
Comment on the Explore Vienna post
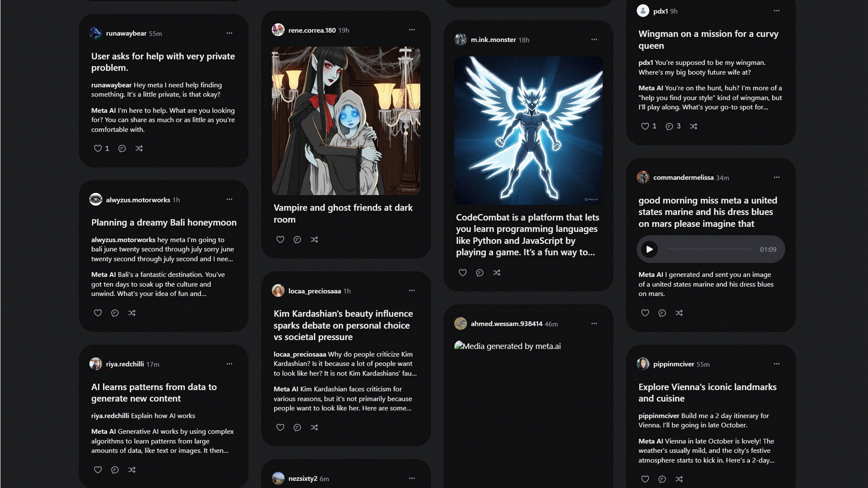(662, 479)
